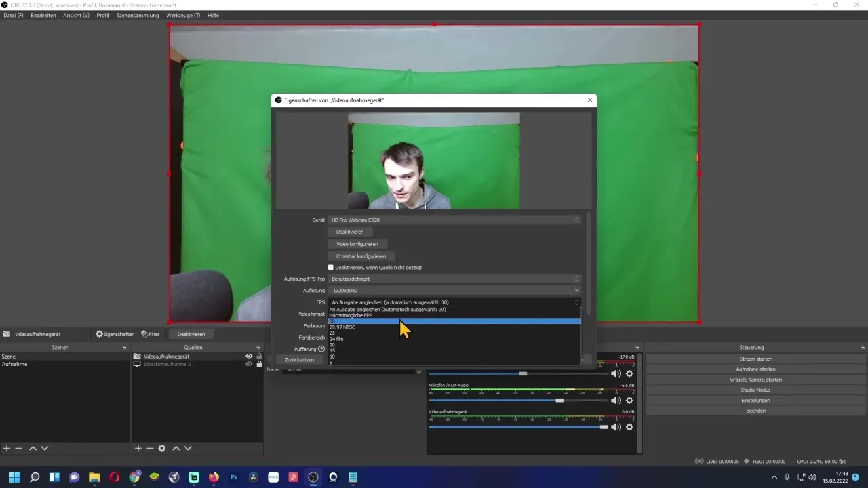Mute Videoaufnahmegerät with its speaker icon
The image size is (868, 488).
pos(616,427)
